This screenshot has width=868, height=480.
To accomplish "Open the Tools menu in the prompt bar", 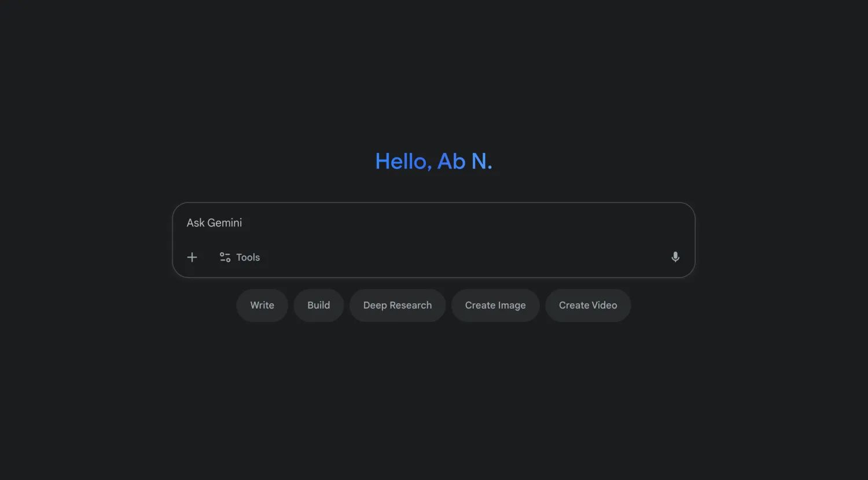I will (x=240, y=257).
